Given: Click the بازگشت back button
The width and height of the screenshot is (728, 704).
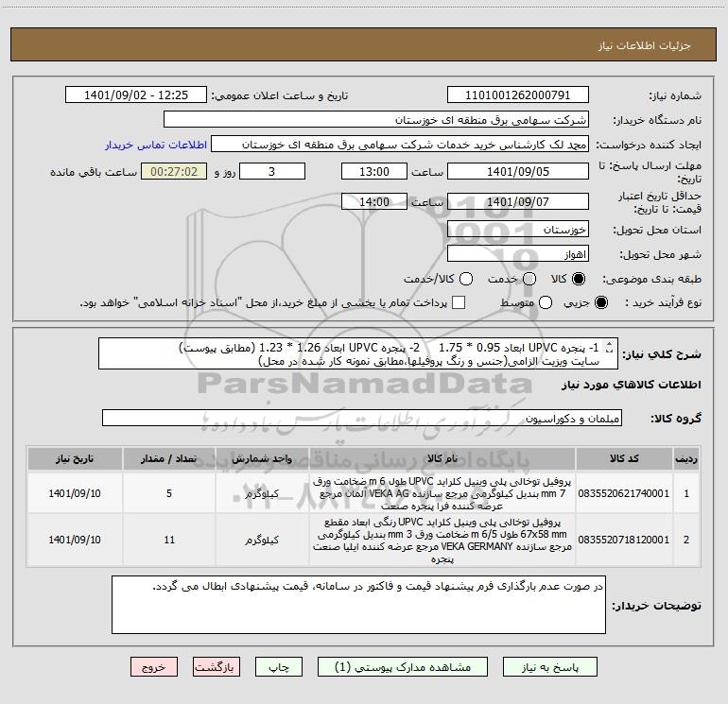Looking at the screenshot, I should pyautogui.click(x=217, y=667).
